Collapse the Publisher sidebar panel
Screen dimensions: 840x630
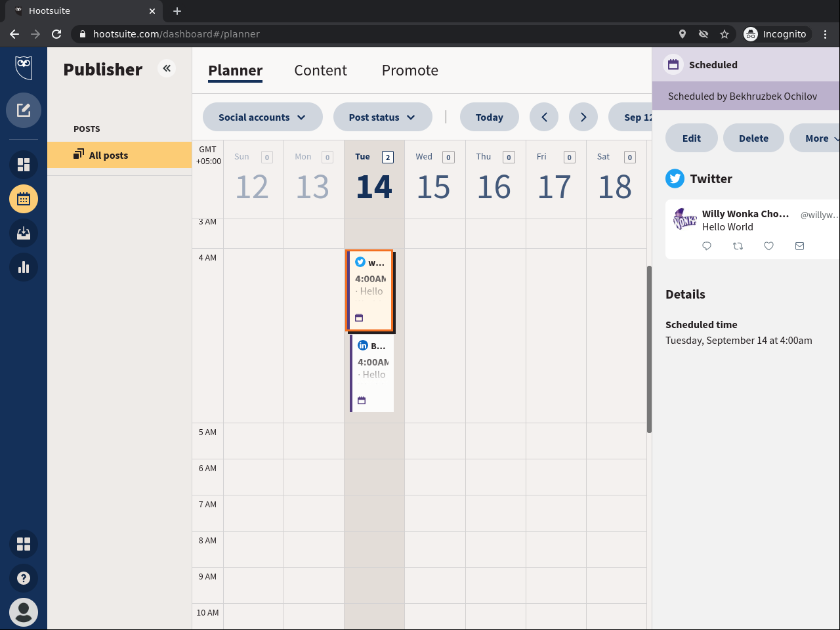pos(167,68)
